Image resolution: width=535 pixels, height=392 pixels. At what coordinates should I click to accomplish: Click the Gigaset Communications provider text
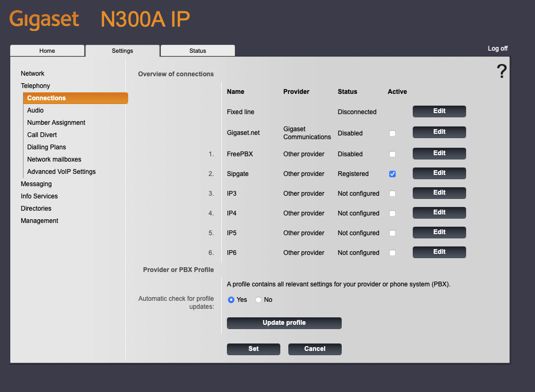[306, 133]
